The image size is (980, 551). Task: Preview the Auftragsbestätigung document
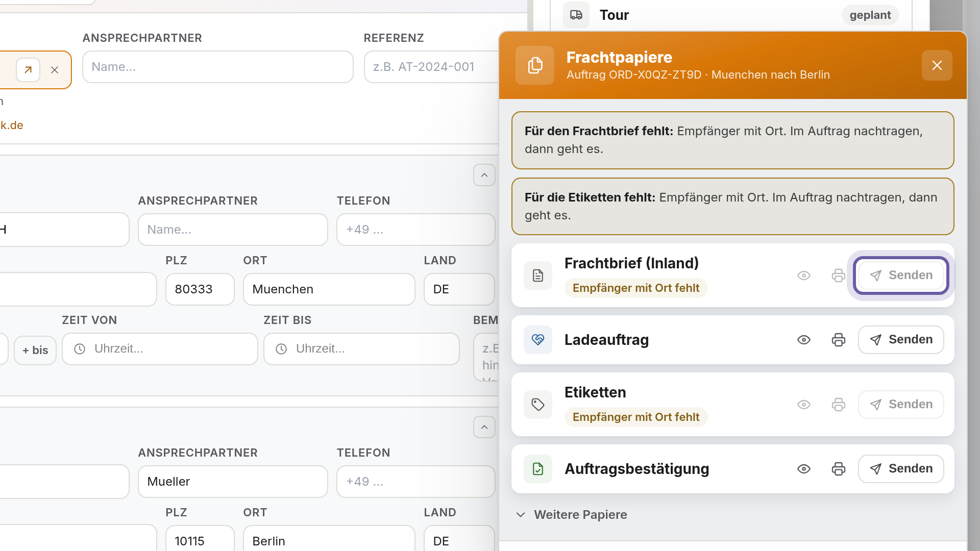804,469
